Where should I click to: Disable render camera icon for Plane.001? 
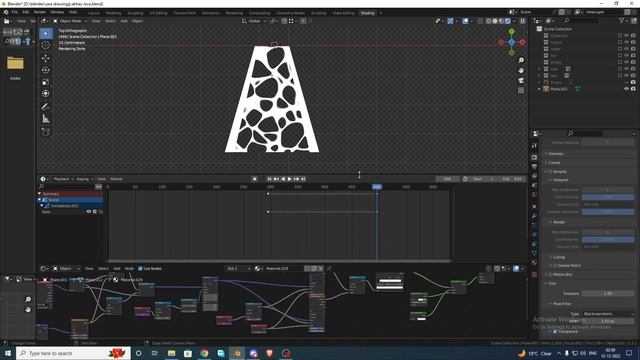point(633,89)
